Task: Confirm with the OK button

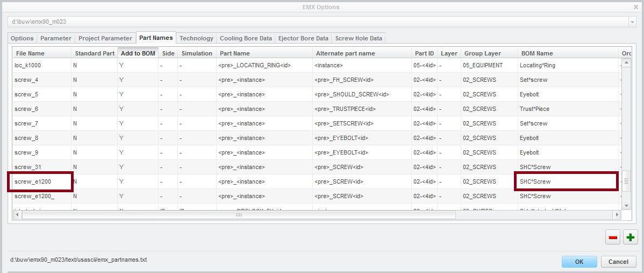Action: [x=579, y=262]
